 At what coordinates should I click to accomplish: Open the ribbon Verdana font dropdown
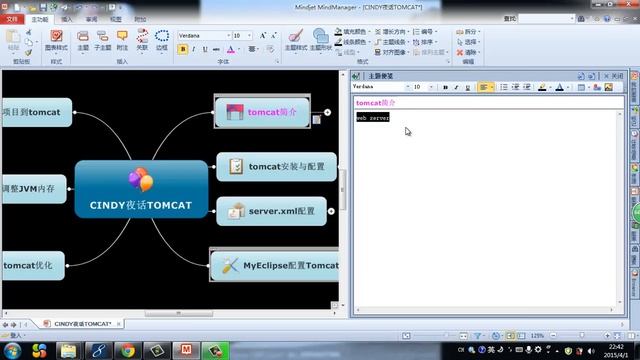[229, 36]
